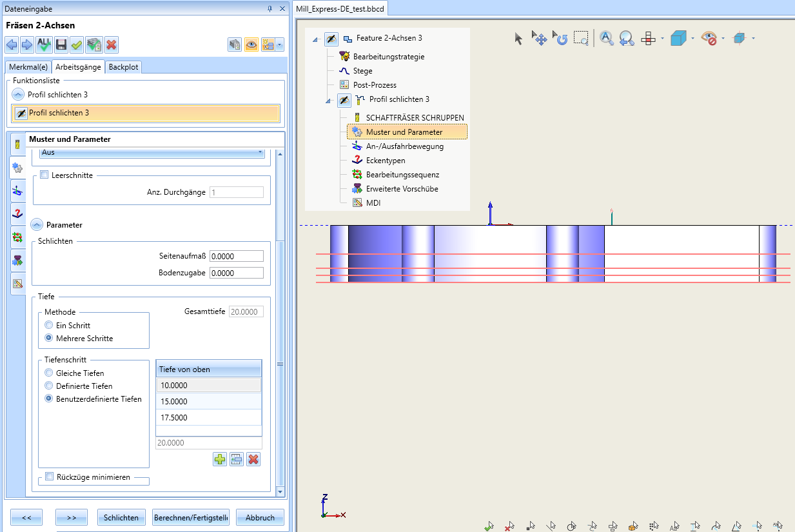The width and height of the screenshot is (795, 532).
Task: Select the Ein Schritt radio button
Action: pos(49,326)
